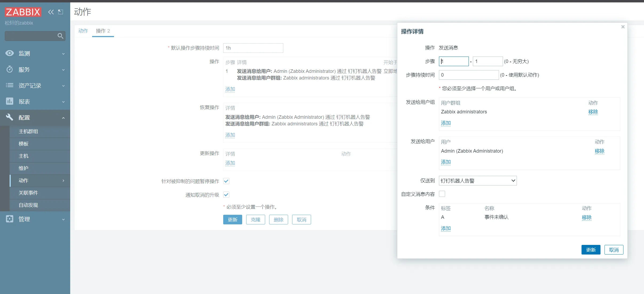Collapse the sidebar with double-arrow icon
The width and height of the screenshot is (644, 294).
click(51, 12)
